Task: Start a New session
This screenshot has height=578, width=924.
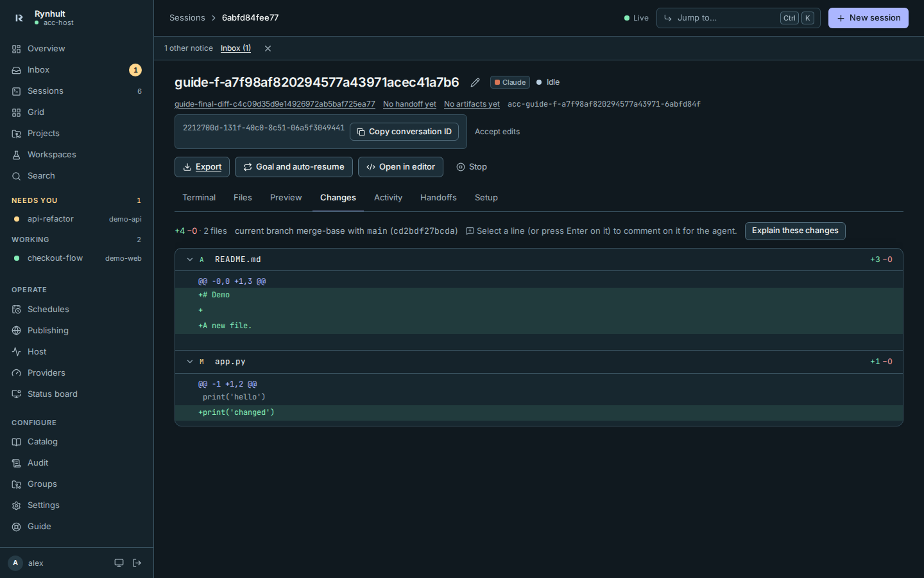Action: tap(868, 18)
